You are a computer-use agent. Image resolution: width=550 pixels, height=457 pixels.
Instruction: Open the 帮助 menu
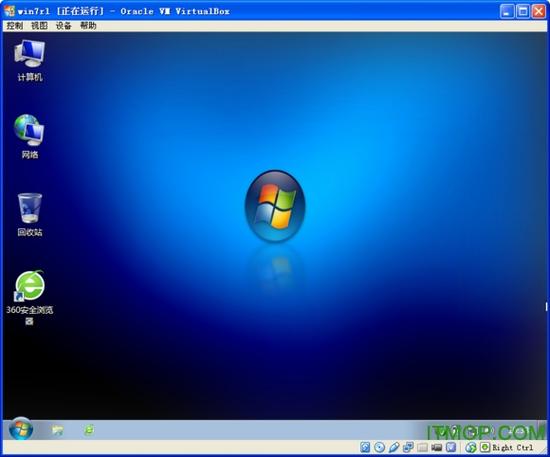click(88, 26)
